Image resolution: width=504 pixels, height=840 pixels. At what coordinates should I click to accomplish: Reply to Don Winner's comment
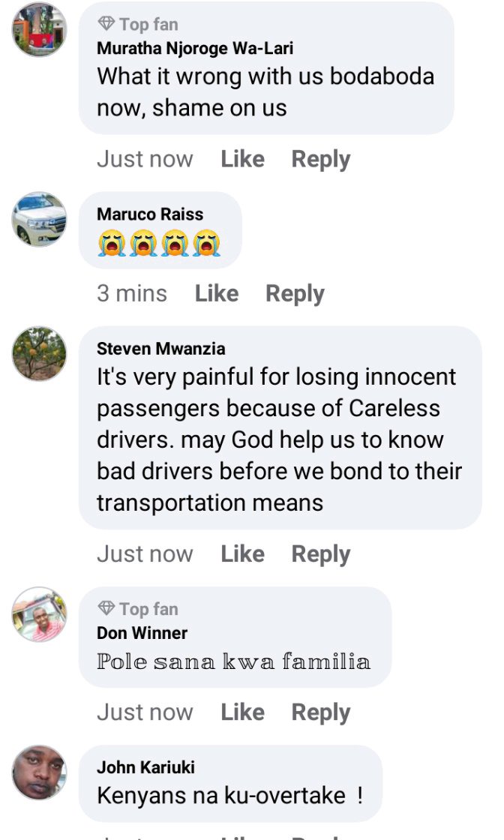[x=321, y=713]
